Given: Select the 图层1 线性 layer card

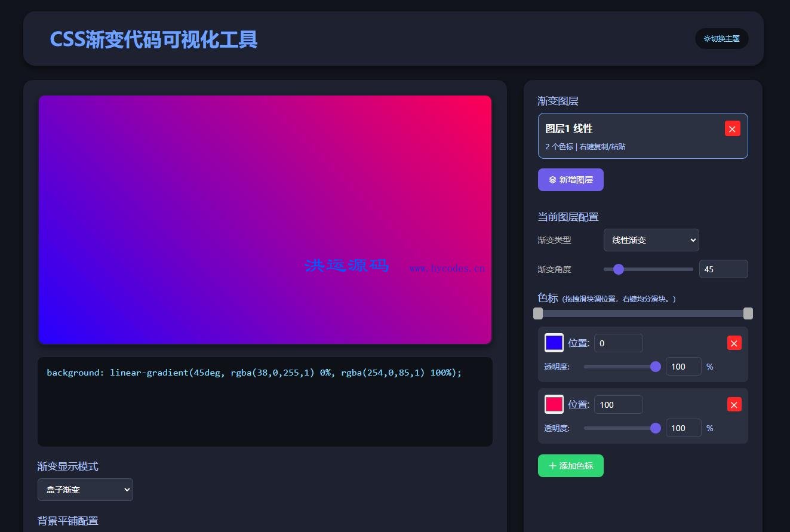Looking at the screenshot, I should tap(643, 136).
